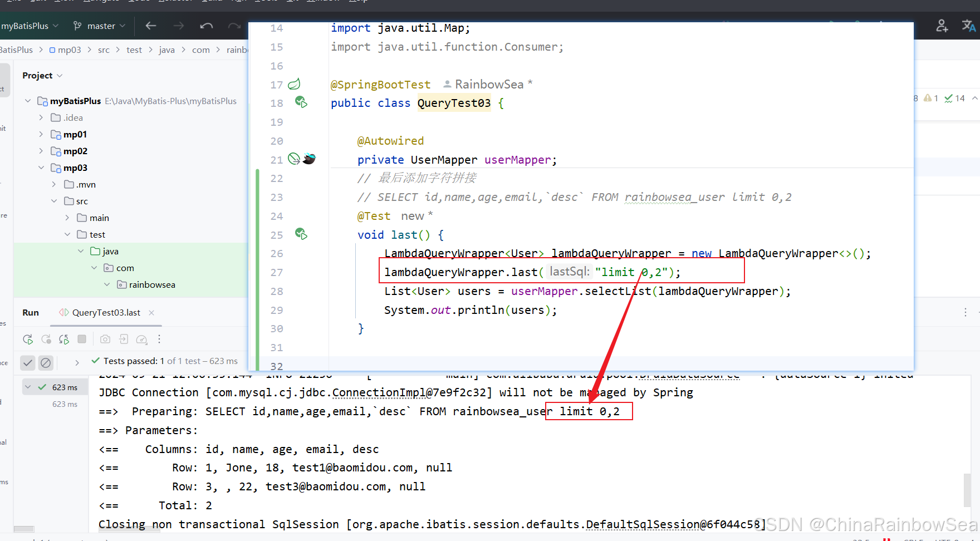This screenshot has width=980, height=541.
Task: Toggle auto-test rerun icon
Action: [64, 339]
